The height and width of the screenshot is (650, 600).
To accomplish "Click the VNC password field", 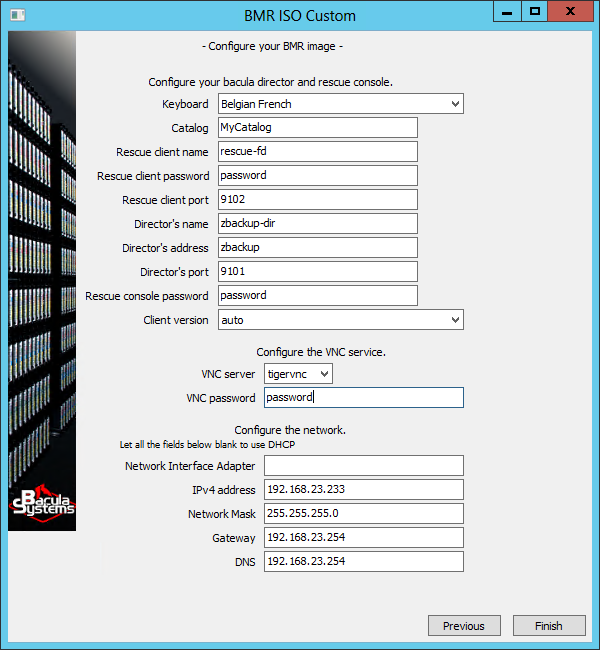I will [364, 398].
